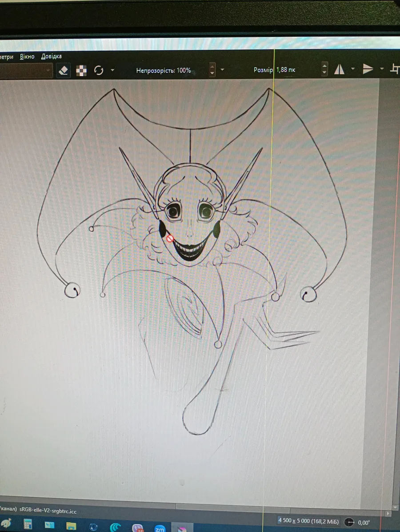The width and height of the screenshot is (400, 532).
Task: Open File Explorer folder icon in taskbar
Action: [x=71, y=526]
